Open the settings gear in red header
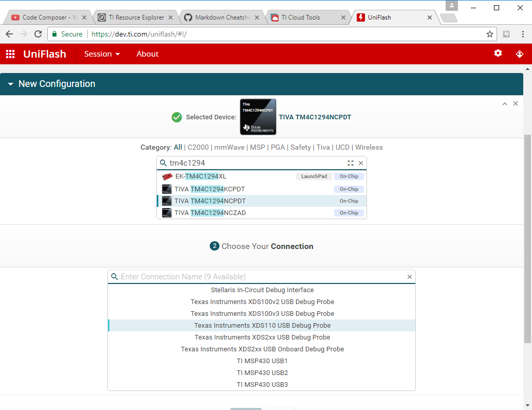This screenshot has width=532, height=410. click(498, 53)
